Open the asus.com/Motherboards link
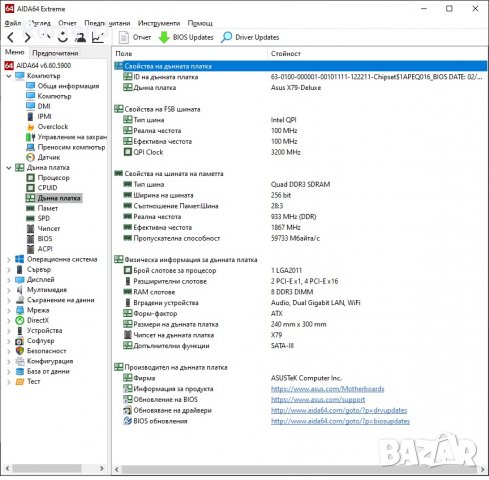 (327, 389)
